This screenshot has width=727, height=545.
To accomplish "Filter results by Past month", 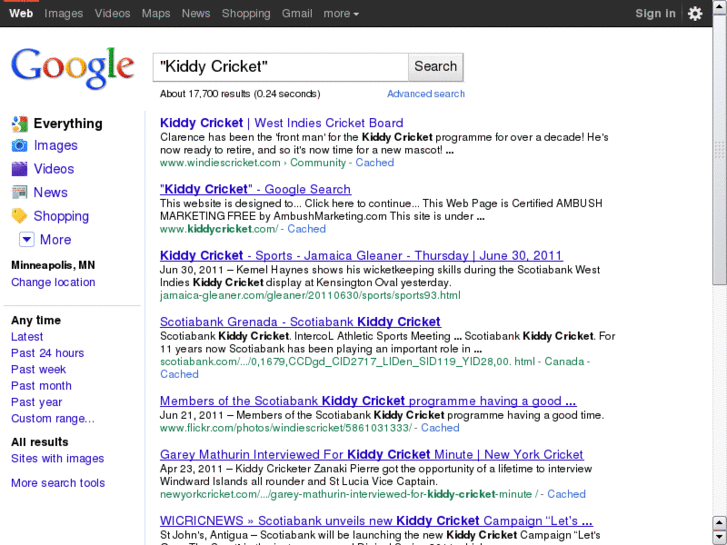I will 41,385.
